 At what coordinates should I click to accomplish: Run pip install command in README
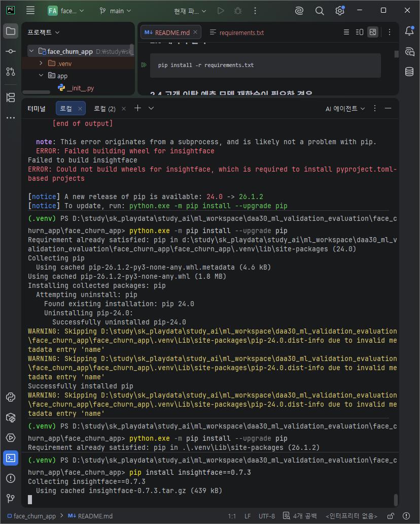click(x=144, y=65)
